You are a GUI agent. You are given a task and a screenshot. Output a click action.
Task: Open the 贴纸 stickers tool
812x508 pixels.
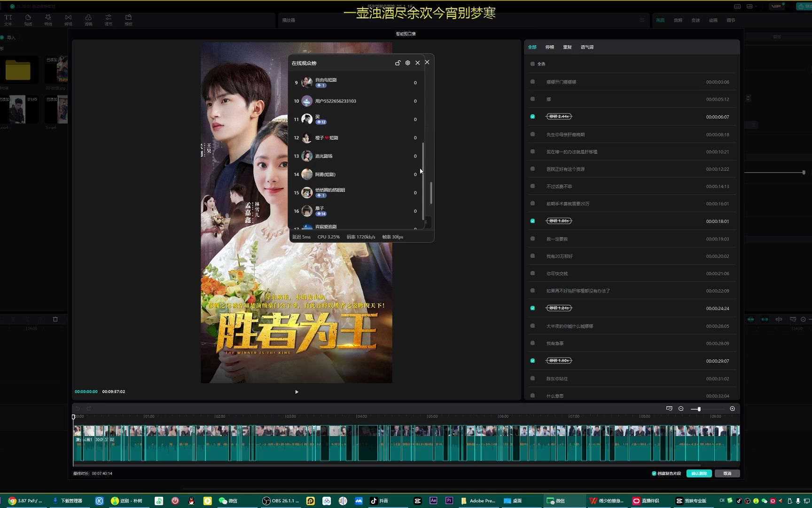(28, 20)
